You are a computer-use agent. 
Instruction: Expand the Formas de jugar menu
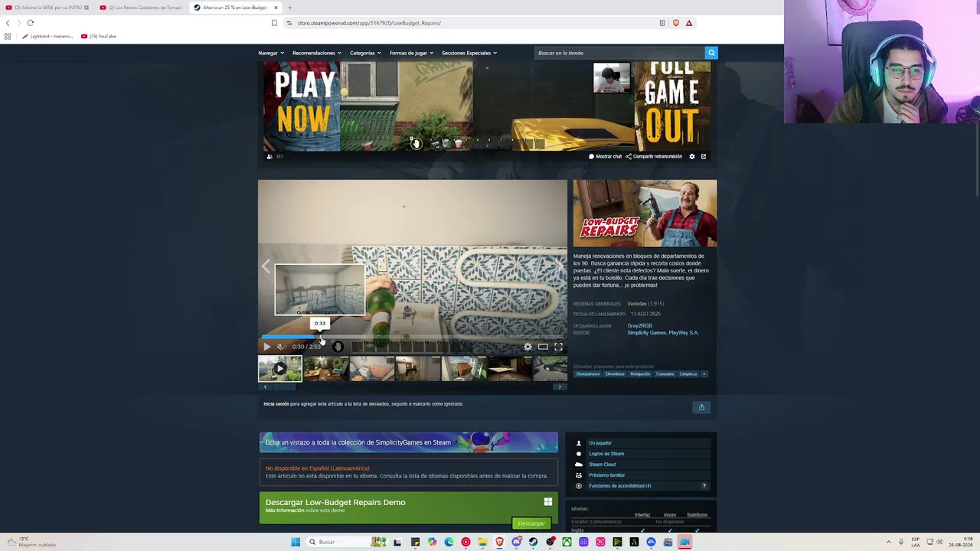(411, 53)
